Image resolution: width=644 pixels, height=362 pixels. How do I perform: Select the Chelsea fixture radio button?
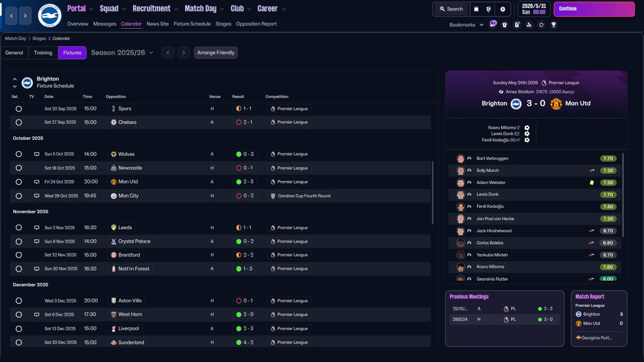click(19, 122)
